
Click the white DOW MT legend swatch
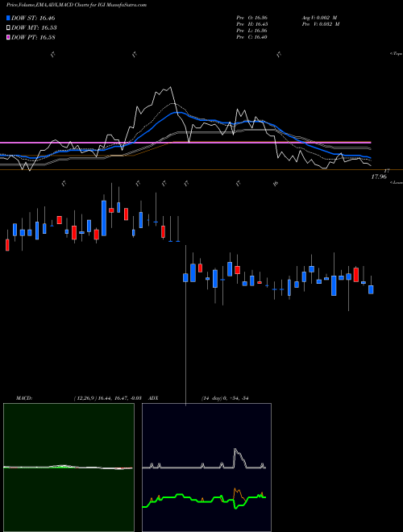click(x=8, y=27)
